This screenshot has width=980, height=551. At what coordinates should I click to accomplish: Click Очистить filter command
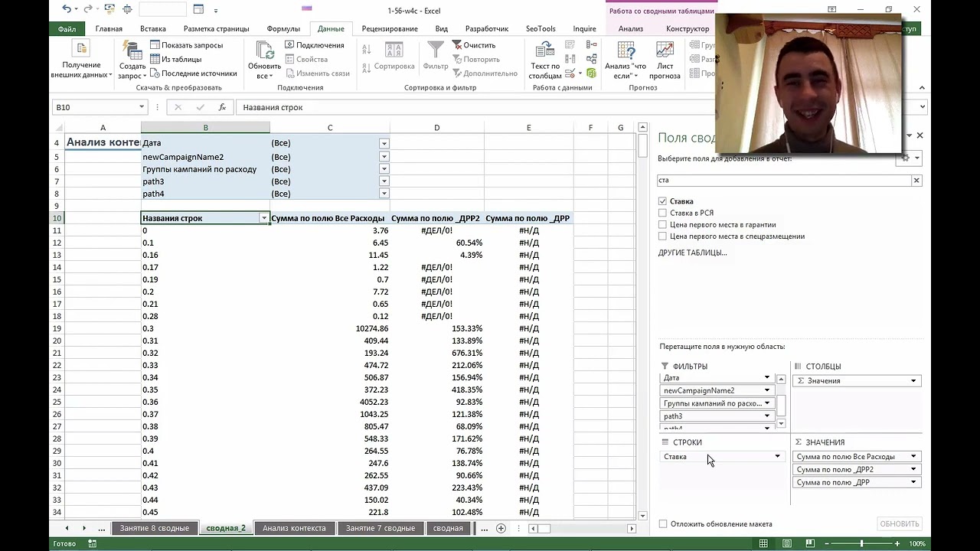474,45
